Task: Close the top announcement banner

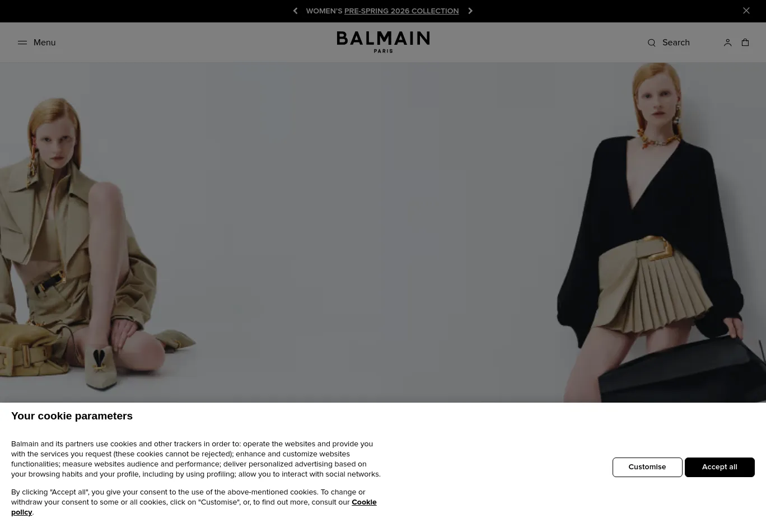Action: [x=746, y=11]
